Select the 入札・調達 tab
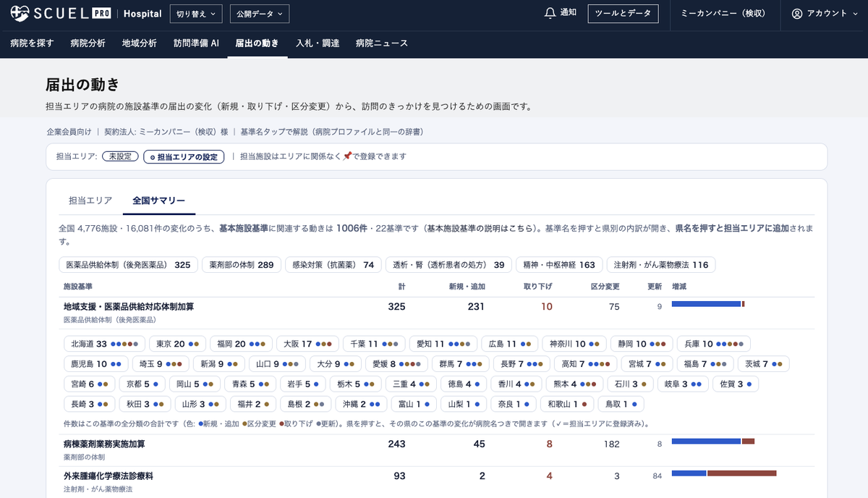Screen dimensions: 868x498 click(318, 43)
